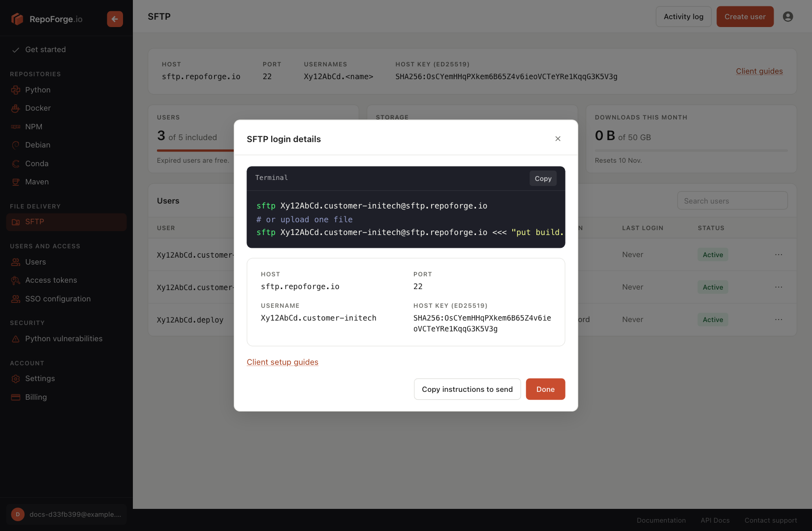Copy the terminal commands
The image size is (812, 531).
pos(543,178)
